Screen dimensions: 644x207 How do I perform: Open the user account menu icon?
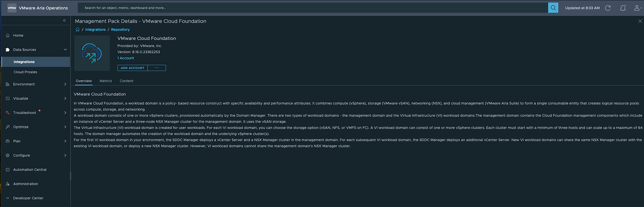pos(638,8)
